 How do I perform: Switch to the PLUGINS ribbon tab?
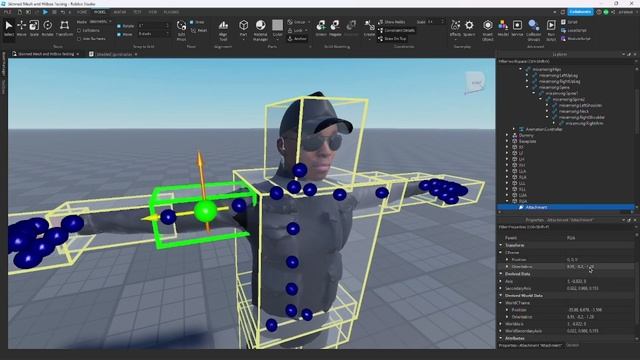point(171,12)
